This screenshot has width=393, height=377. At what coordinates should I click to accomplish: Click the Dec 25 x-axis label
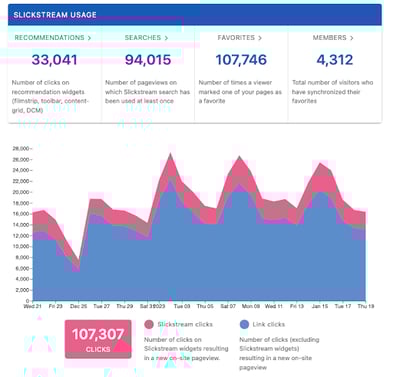click(78, 306)
